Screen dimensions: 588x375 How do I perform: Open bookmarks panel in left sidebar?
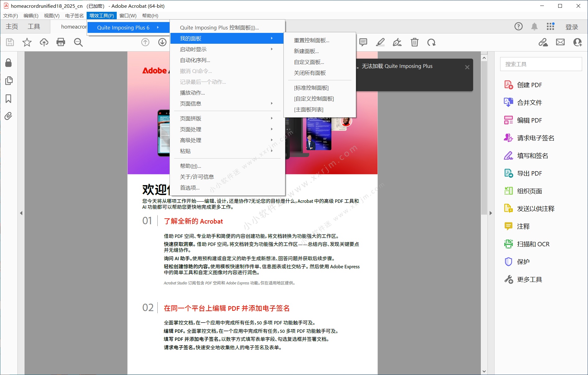pos(8,99)
